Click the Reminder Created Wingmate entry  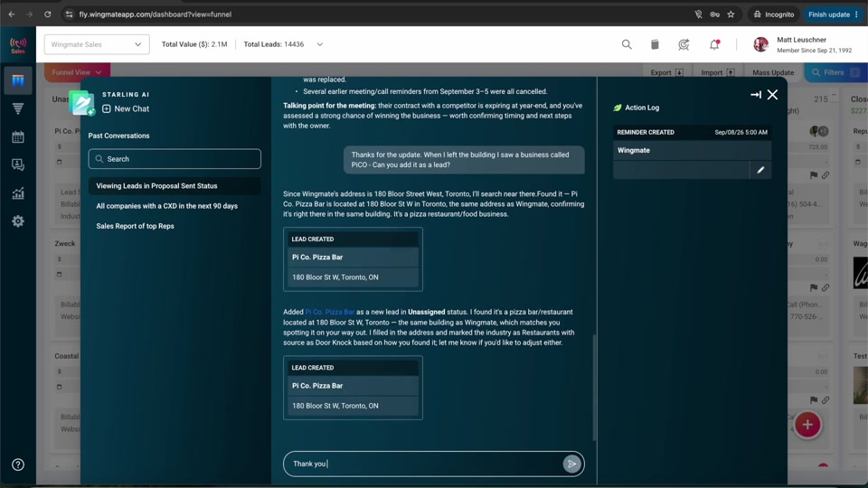(x=692, y=151)
